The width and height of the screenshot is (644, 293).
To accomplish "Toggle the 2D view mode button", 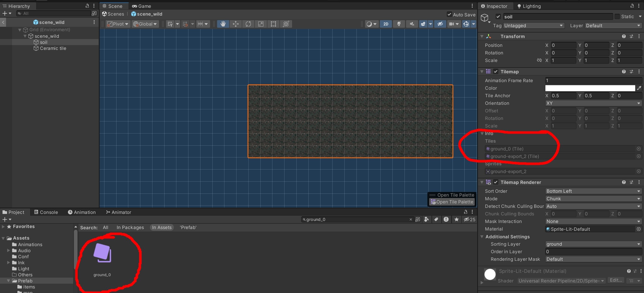I will coord(386,24).
